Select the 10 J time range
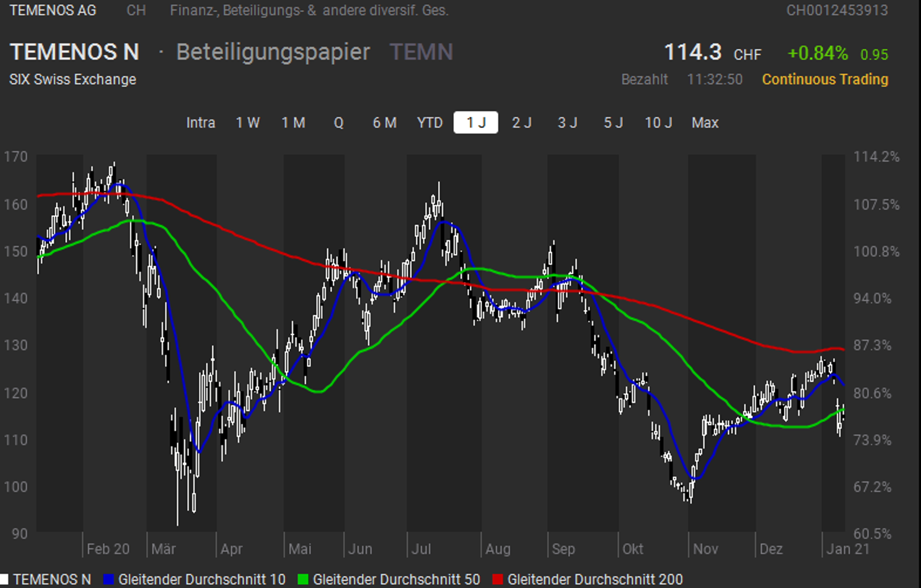Viewport: 921px width, 588px height. coord(658,123)
